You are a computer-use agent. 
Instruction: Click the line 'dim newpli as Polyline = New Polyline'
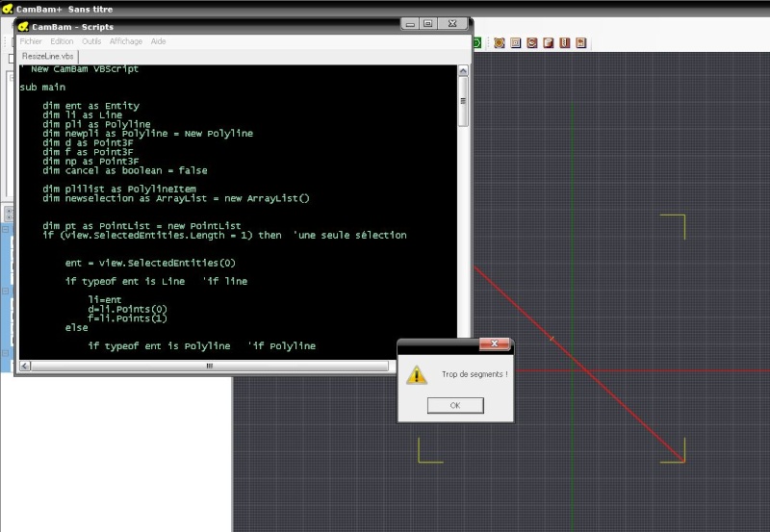tap(148, 134)
